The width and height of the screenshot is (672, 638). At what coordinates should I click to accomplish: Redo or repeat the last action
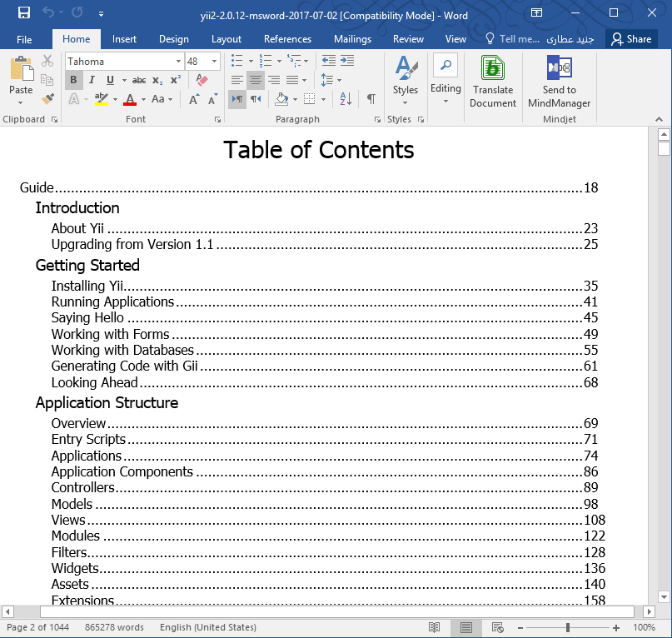coord(77,12)
